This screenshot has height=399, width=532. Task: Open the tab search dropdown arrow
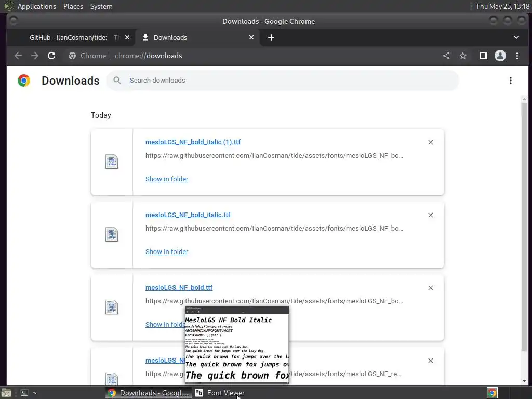pyautogui.click(x=516, y=37)
